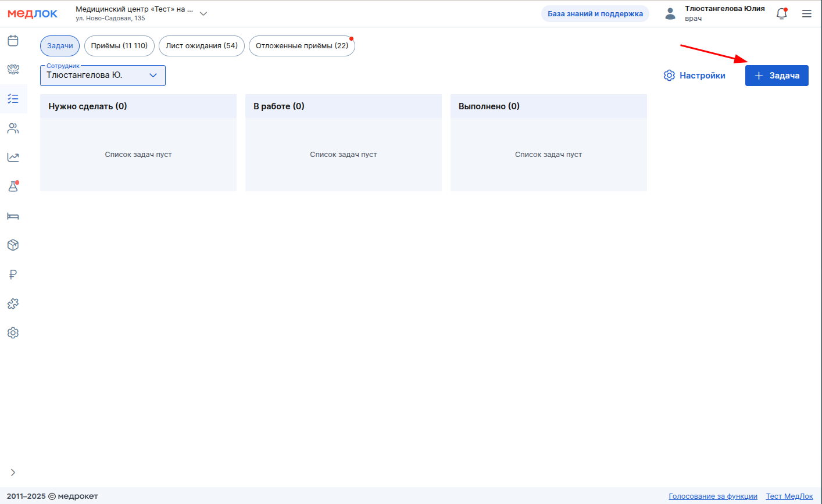This screenshot has width=822, height=504.
Task: Open the Отложенные приёмы (22) tab
Action: (x=302, y=46)
